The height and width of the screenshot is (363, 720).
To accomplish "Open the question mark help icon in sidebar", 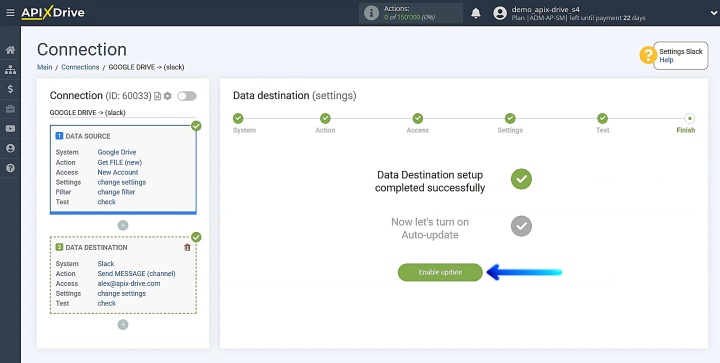I will coord(10,168).
